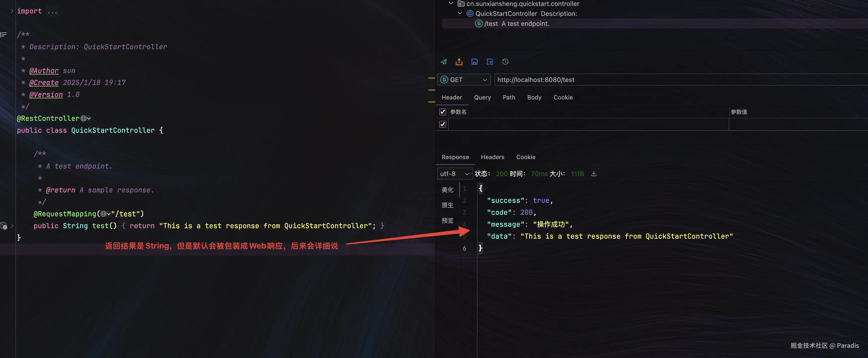This screenshot has width=868, height=358.
Task: Collapse the QuickStartController tree node
Action: pyautogui.click(x=460, y=13)
